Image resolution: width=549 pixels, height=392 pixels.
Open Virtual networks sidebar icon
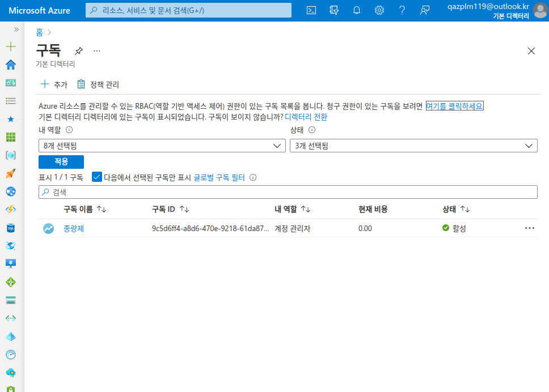click(x=11, y=318)
